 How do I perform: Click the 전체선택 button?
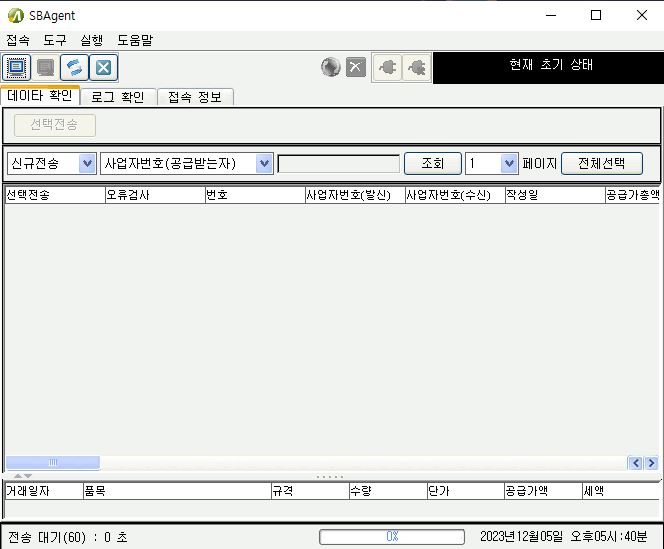(x=601, y=163)
